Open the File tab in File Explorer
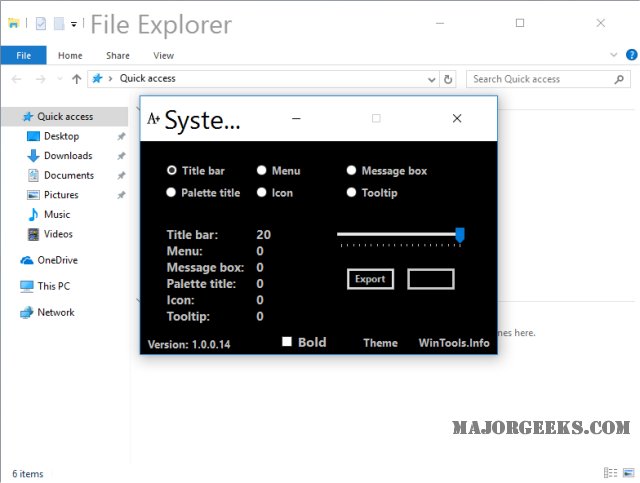640x483 pixels. 23,56
